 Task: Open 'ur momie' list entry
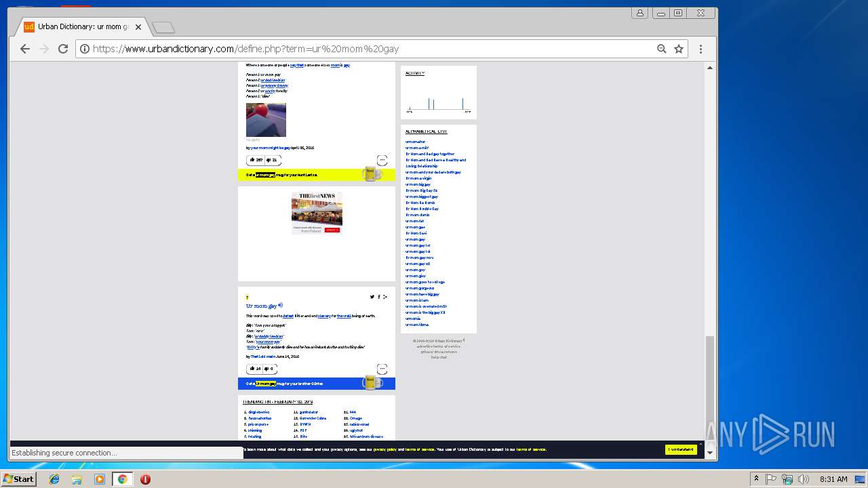413,319
